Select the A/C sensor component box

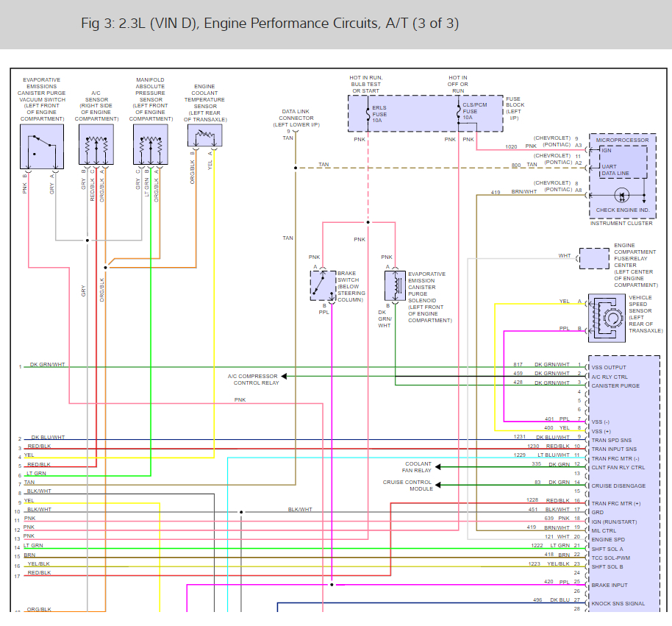[x=96, y=144]
